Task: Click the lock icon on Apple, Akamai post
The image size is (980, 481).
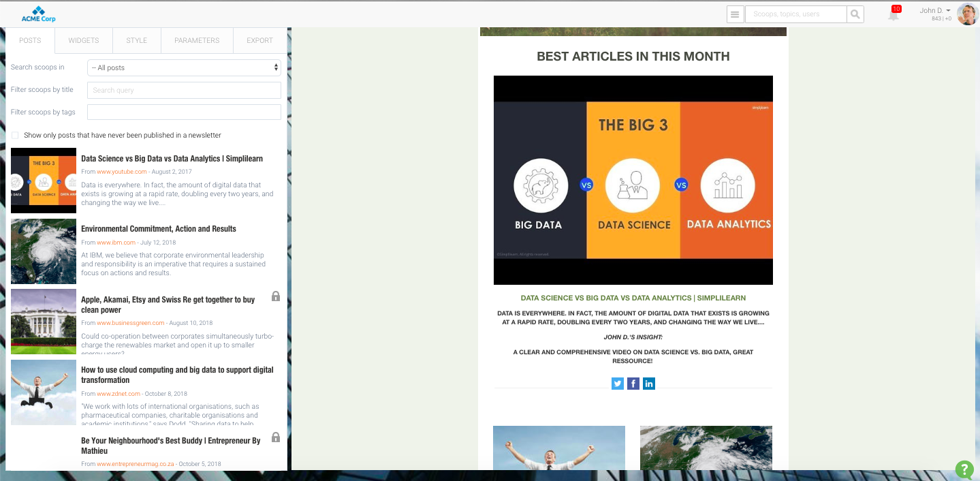Action: (x=276, y=296)
